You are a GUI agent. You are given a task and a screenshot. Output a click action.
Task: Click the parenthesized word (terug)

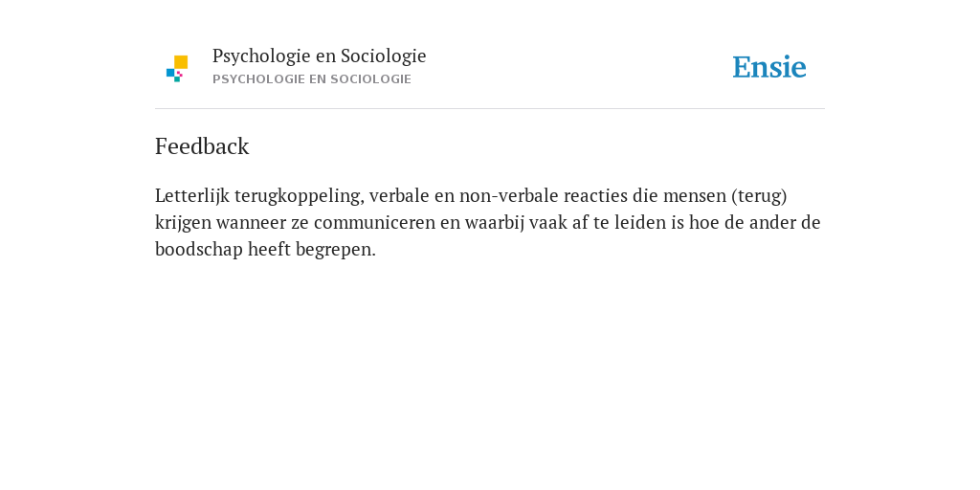[759, 195]
